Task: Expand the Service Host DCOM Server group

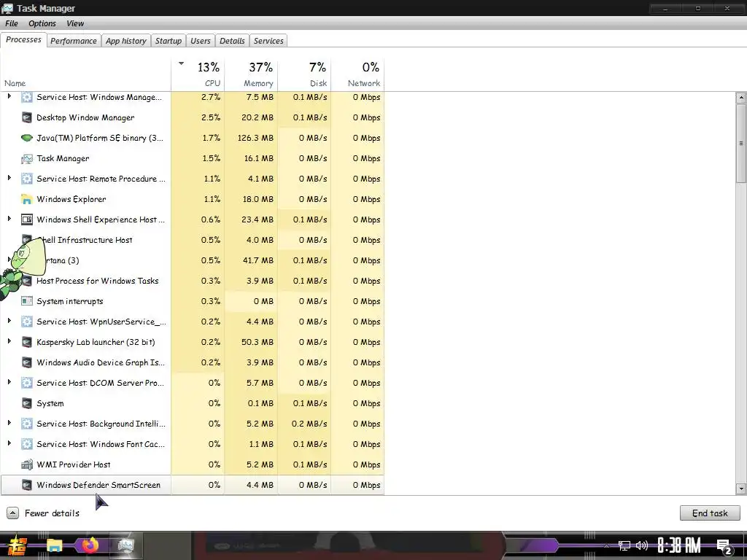Action: (9, 382)
